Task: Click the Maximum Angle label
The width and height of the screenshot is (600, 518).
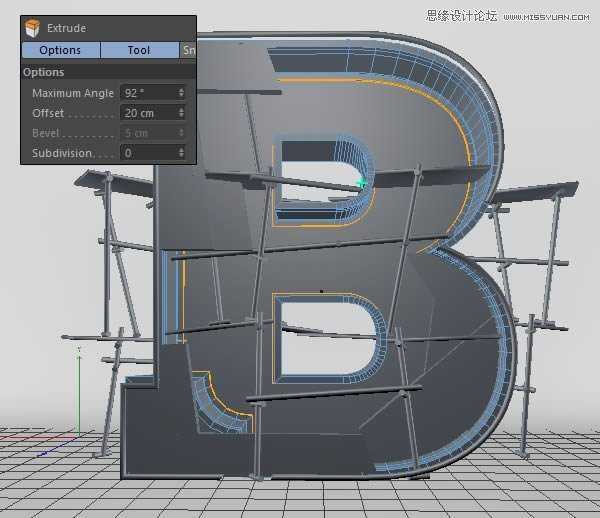Action: coord(72,93)
